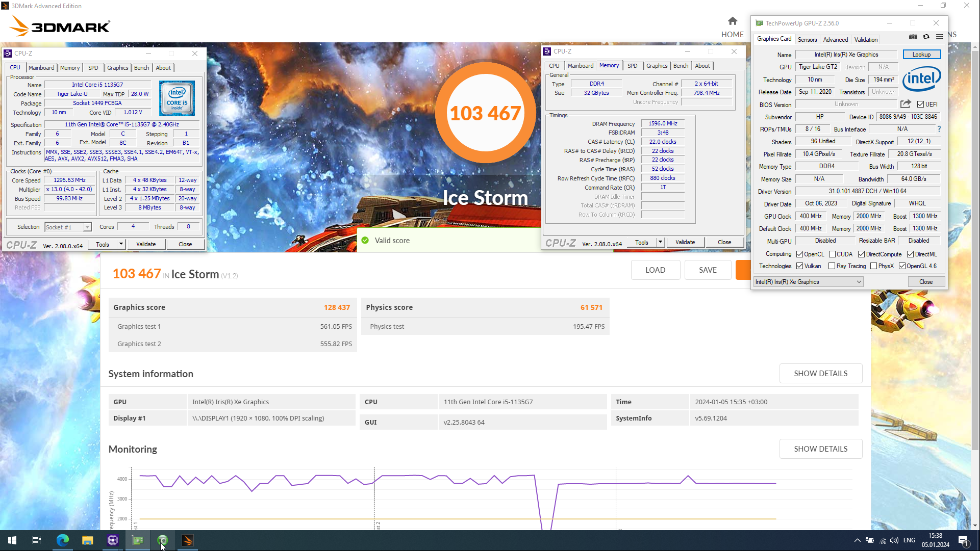980x551 pixels.
Task: Click the LOAD button in 3DMark
Action: (x=655, y=270)
